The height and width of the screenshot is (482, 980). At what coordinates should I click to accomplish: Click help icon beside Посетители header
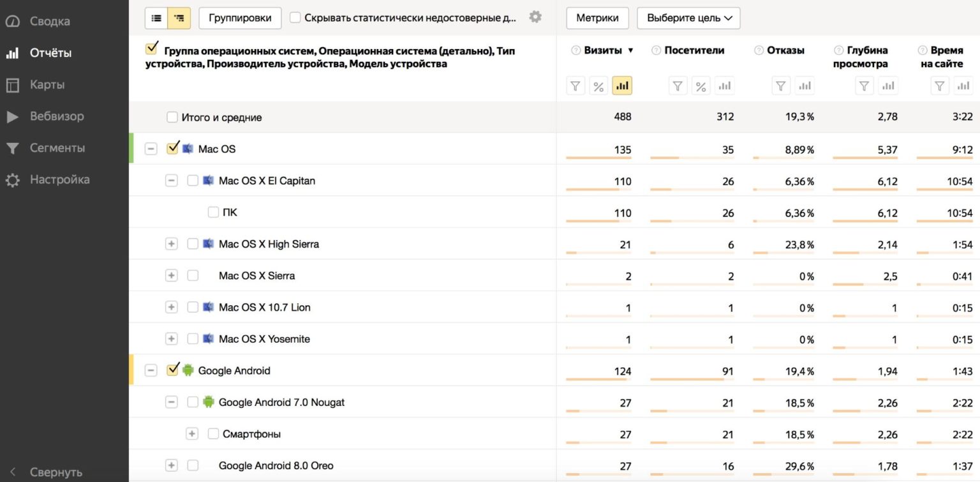tap(656, 50)
